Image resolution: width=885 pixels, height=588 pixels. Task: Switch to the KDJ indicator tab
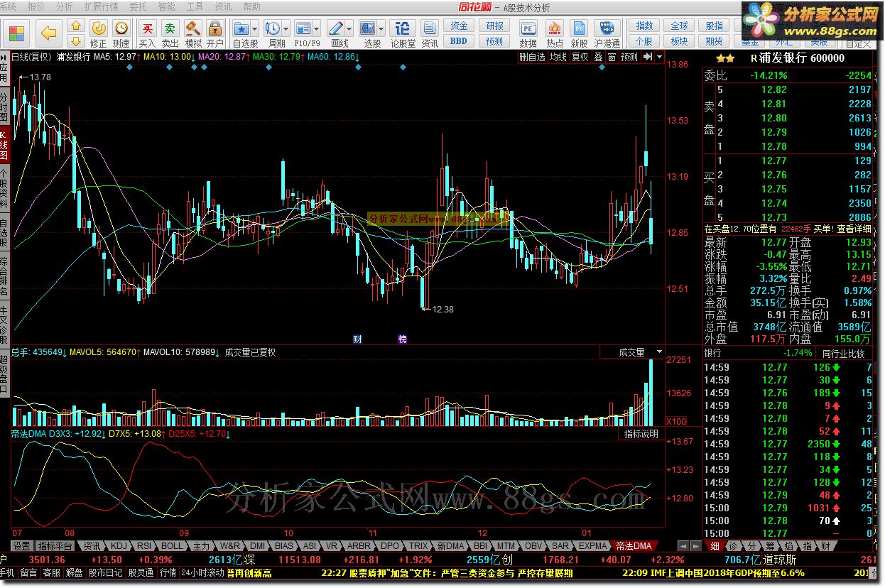coord(120,546)
